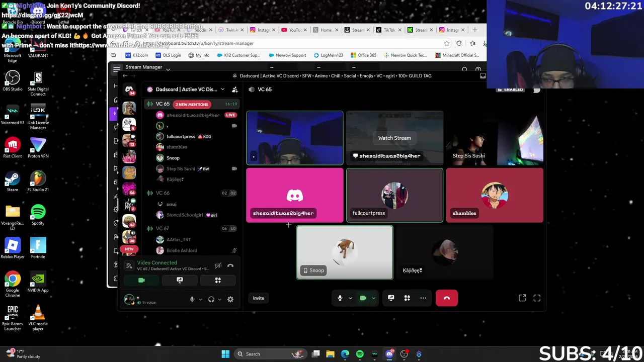This screenshot has height=362, width=644.
Task: Open Dadscord server name dropdown
Action: (x=187, y=89)
